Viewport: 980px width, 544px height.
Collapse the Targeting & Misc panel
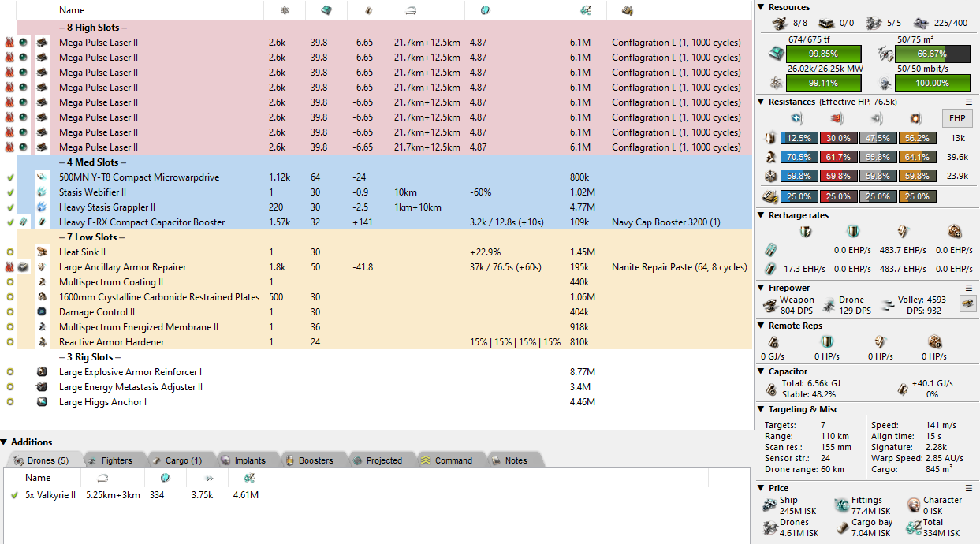(x=762, y=409)
